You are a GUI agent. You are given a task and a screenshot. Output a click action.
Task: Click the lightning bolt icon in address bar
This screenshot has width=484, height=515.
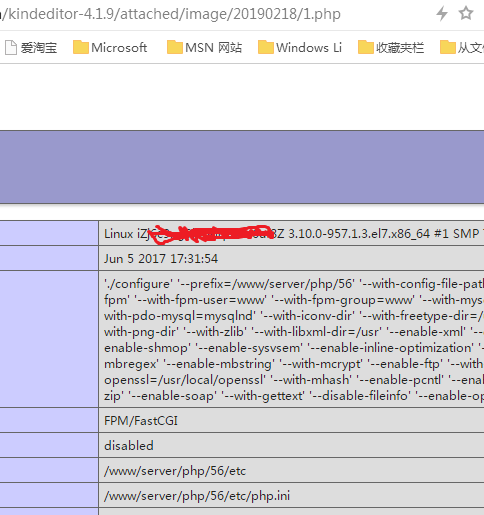coord(442,14)
